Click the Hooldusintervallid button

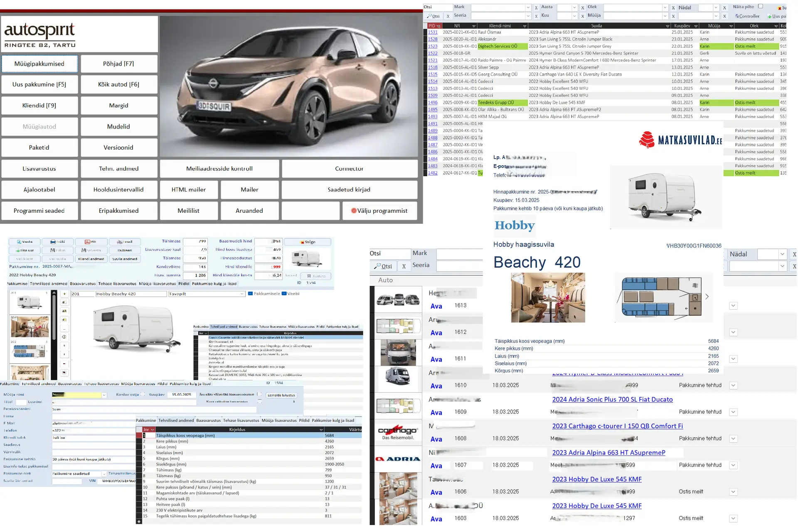coord(119,190)
